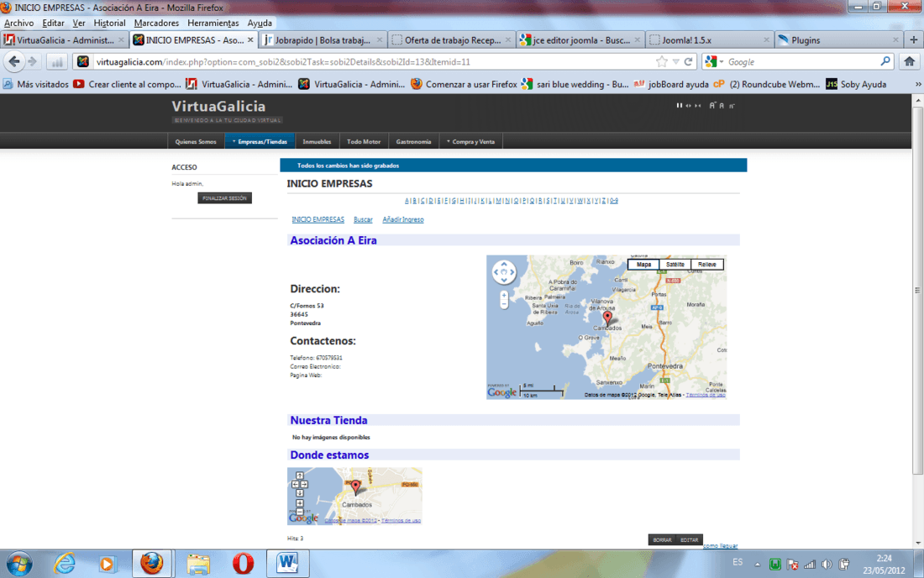Open the Marcadores menu
Viewport: 924px width, 578px height.
[x=156, y=23]
